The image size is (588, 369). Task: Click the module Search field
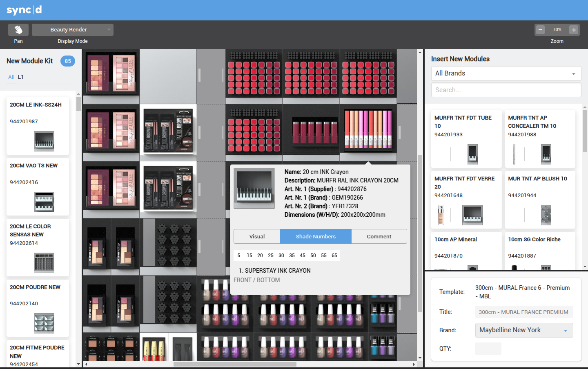[x=506, y=90]
